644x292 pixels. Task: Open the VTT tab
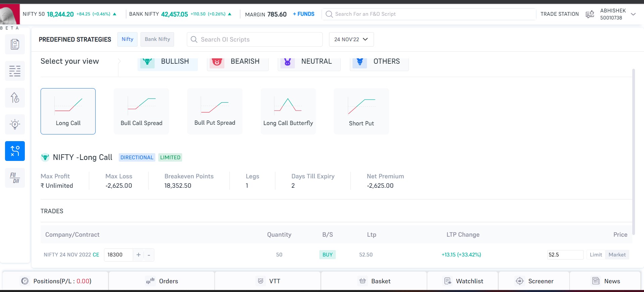268,281
